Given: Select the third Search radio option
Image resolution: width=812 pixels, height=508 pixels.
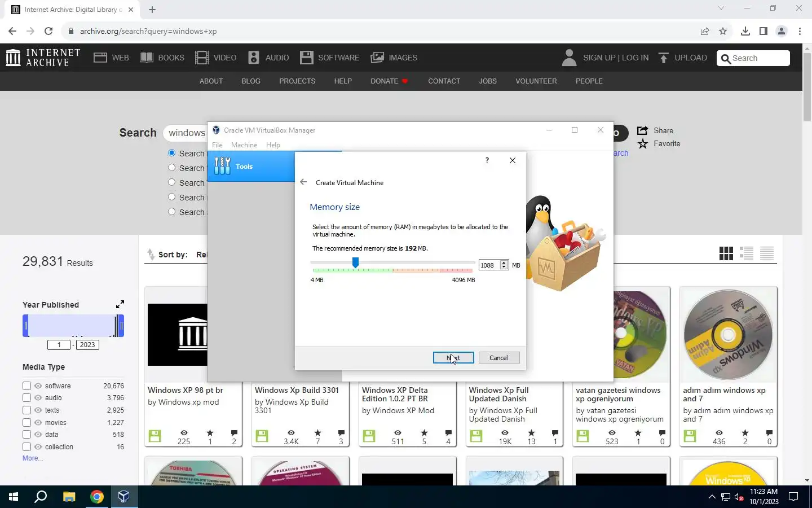Looking at the screenshot, I should 172,182.
